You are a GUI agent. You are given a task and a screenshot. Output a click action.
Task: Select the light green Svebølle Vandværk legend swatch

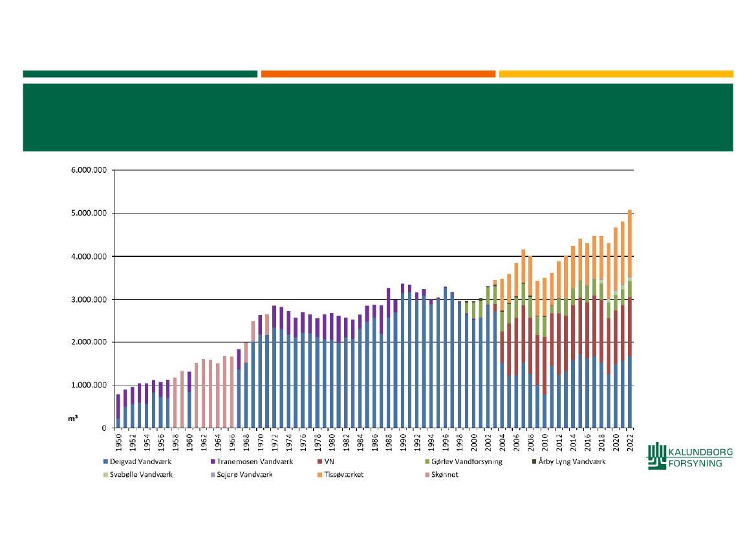105,475
